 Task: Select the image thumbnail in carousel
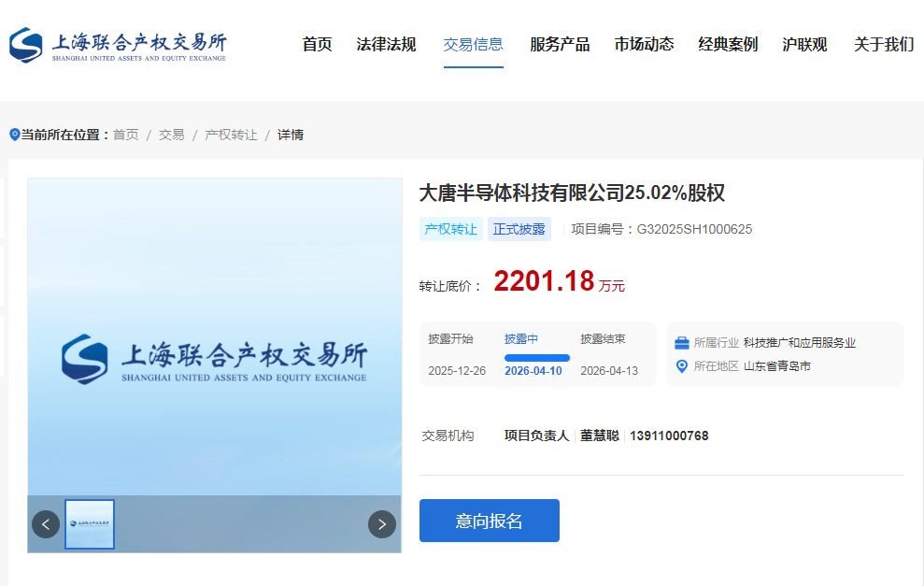click(x=90, y=524)
